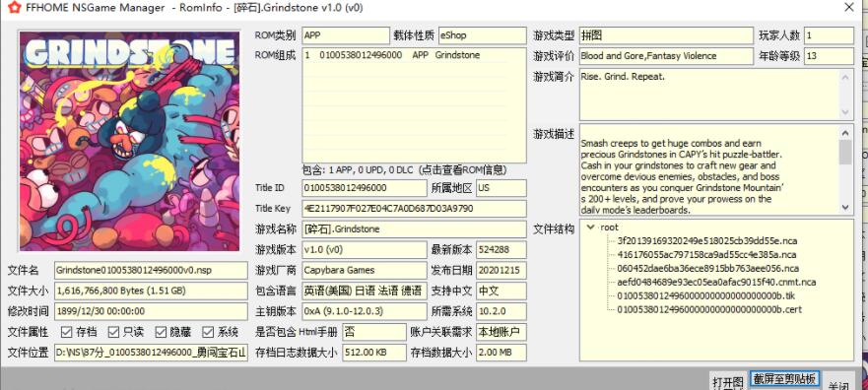Image resolution: width=868 pixels, height=390 pixels.
Task: Click the 主钥版本 field 0xA
Action: (x=365, y=311)
